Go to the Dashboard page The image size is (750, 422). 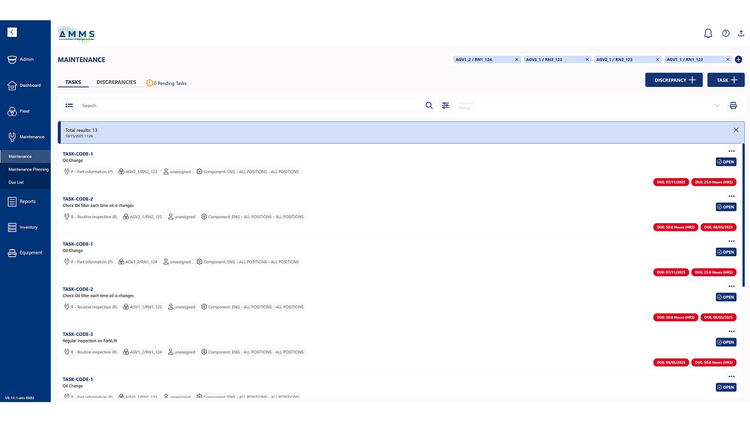(25, 85)
